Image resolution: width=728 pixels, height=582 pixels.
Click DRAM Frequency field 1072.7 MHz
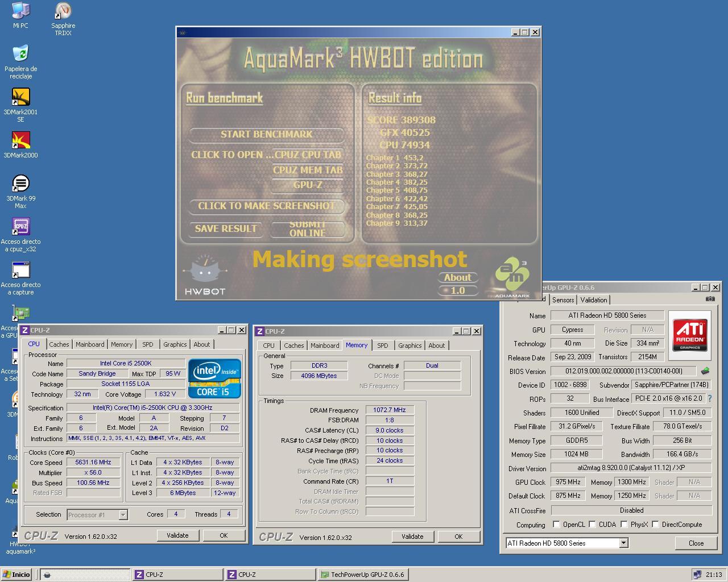[x=390, y=410]
